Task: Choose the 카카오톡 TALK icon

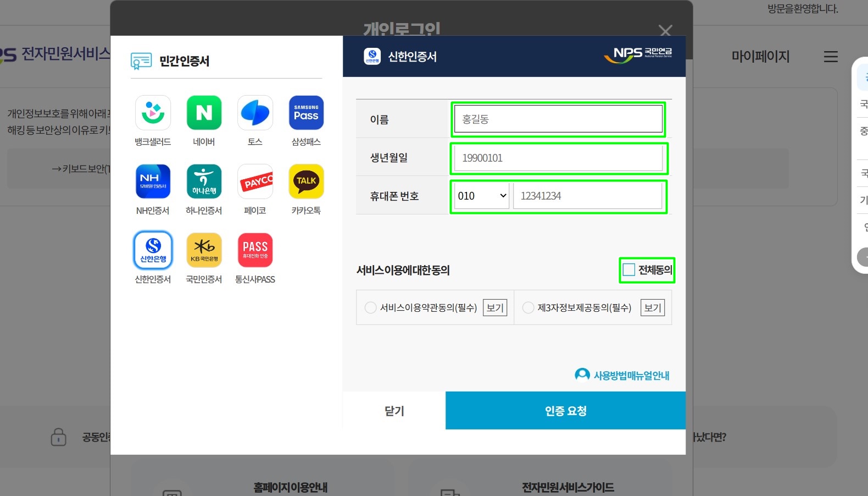Action: [x=306, y=181]
